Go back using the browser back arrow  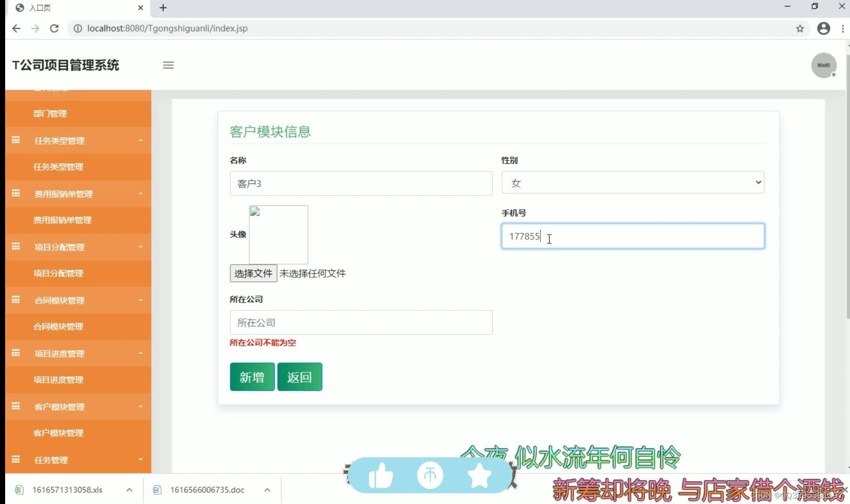(16, 28)
